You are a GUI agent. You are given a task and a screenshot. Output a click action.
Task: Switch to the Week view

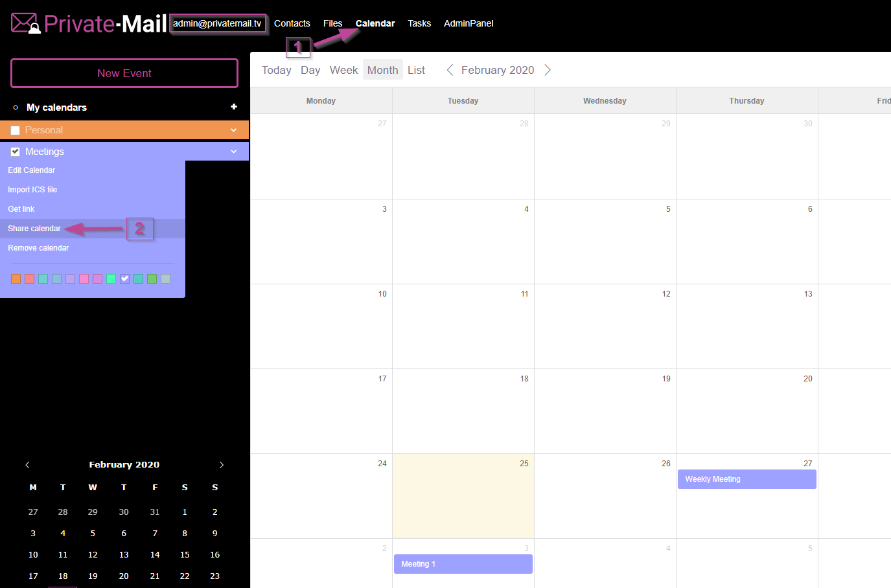click(x=343, y=70)
